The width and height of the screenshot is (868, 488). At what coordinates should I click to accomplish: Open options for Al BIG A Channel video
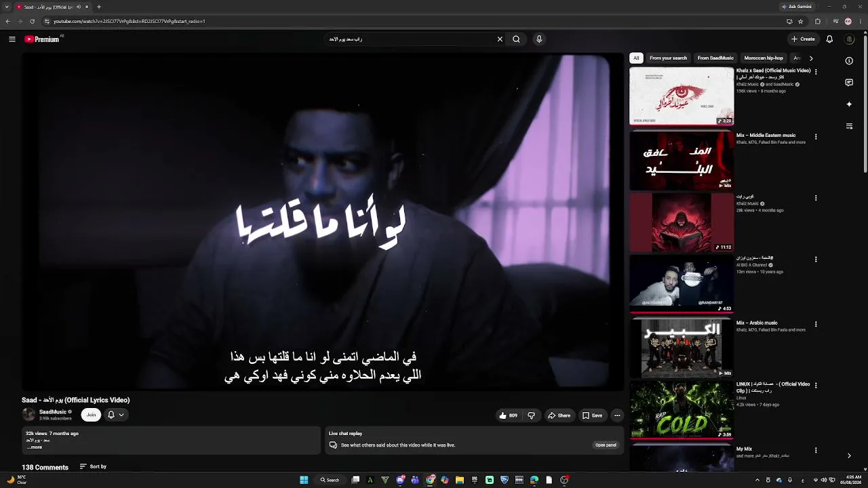816,260
